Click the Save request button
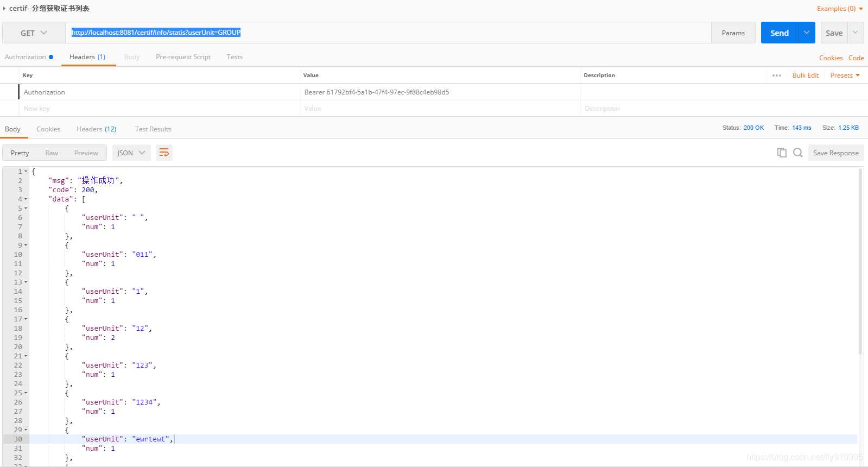Image resolution: width=868 pixels, height=467 pixels. click(834, 33)
